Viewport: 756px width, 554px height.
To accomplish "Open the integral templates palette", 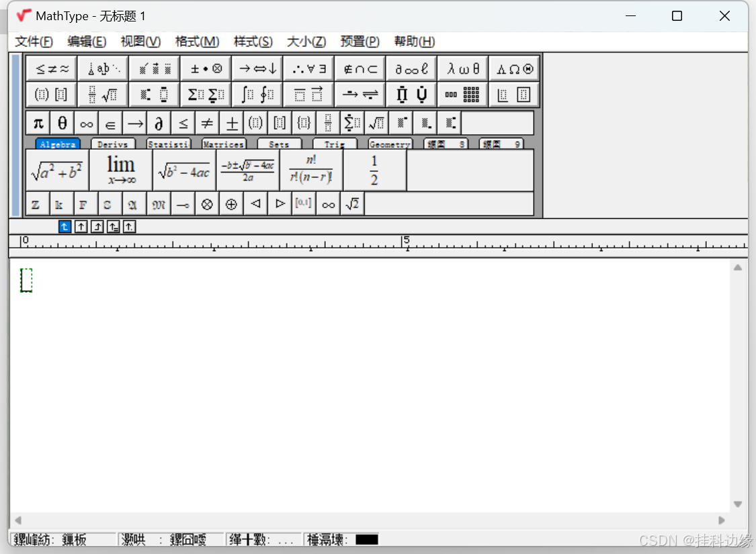I will coord(257,95).
